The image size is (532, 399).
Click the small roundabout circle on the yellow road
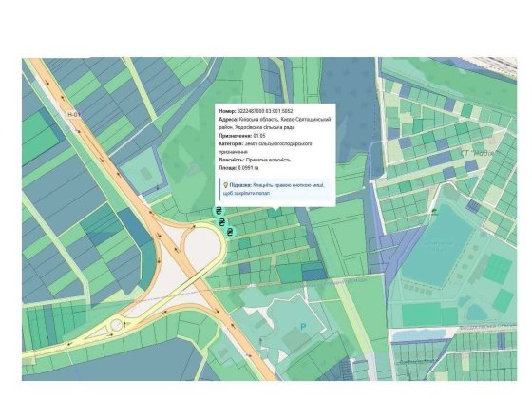click(x=116, y=325)
